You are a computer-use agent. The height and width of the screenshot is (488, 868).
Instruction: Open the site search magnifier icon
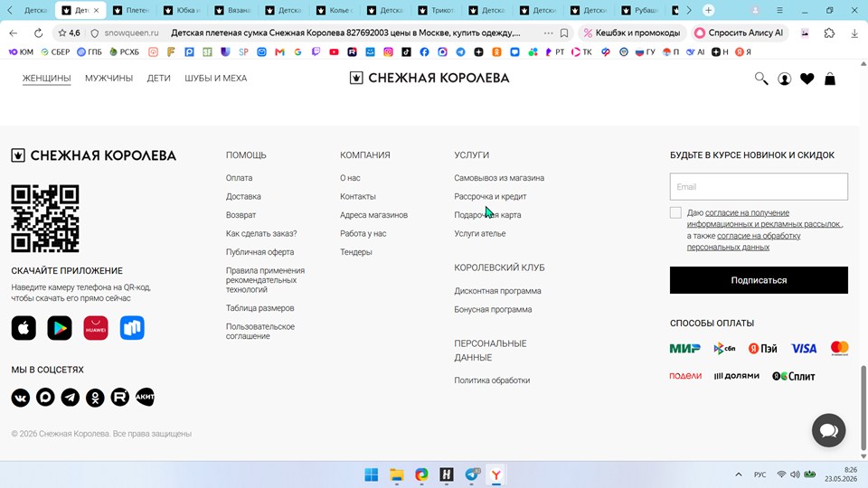(x=761, y=79)
